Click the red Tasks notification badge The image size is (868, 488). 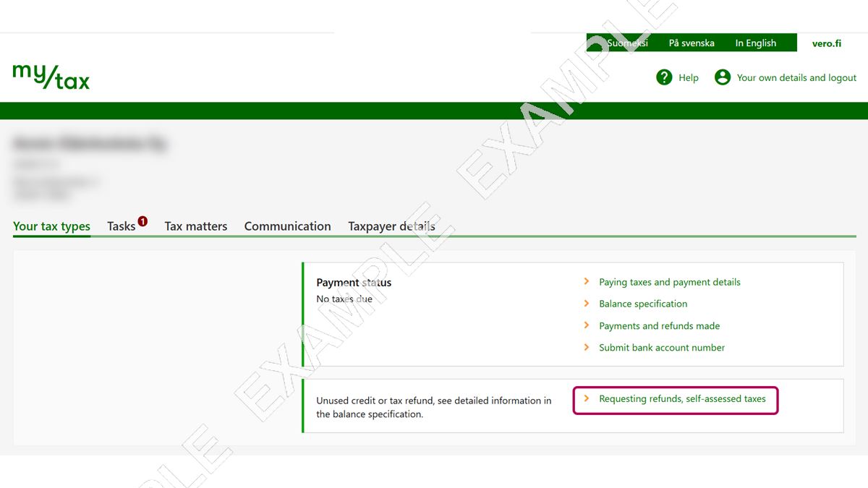(x=142, y=221)
